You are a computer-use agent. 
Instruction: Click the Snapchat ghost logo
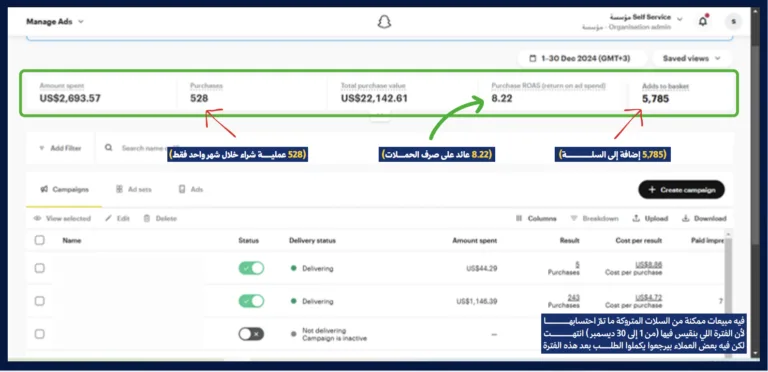click(384, 22)
